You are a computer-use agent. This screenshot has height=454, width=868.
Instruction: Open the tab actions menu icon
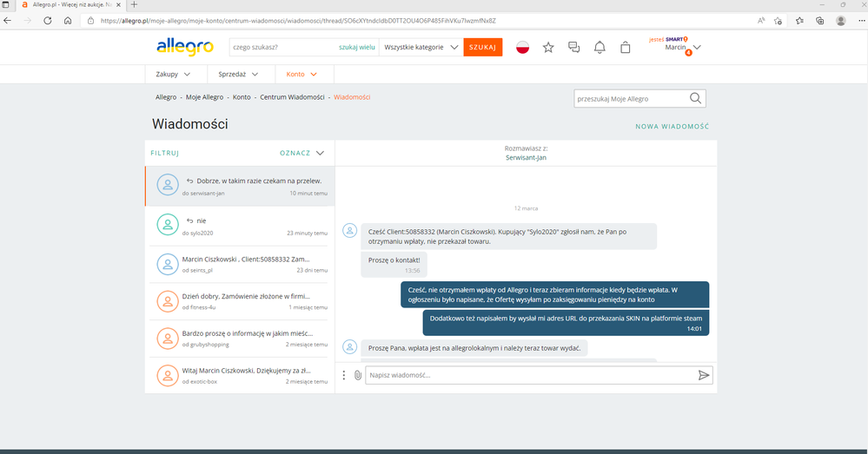tap(5, 5)
